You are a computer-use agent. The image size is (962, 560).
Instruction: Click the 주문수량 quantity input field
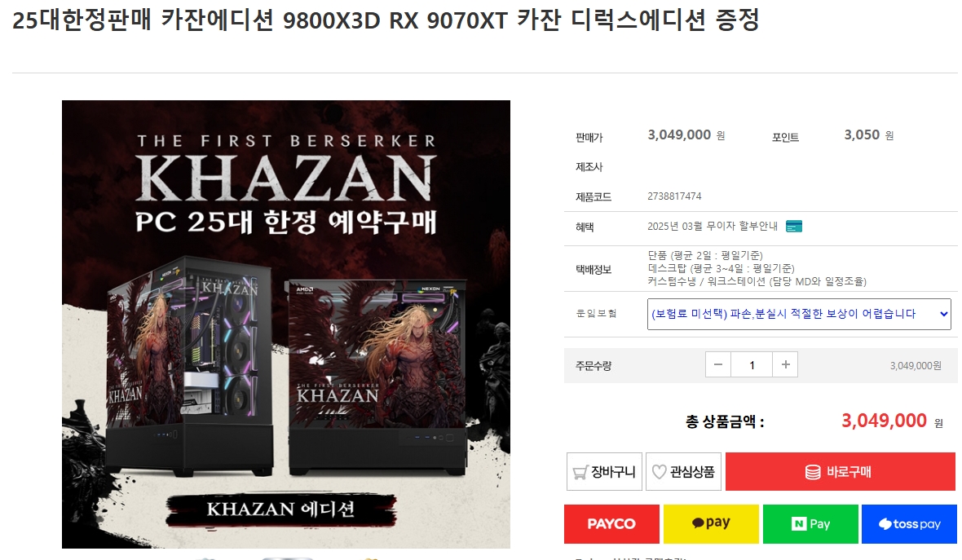tap(752, 365)
